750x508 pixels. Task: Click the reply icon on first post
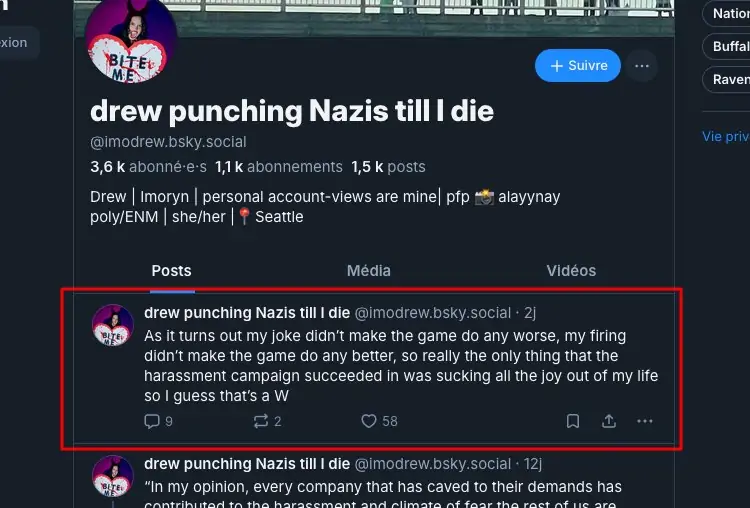click(x=153, y=421)
